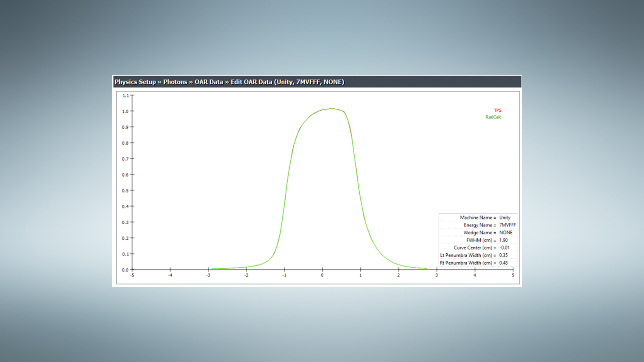Click the 'Photons' breadcrumb segment
Image resolution: width=644 pixels, height=362 pixels.
[x=175, y=82]
